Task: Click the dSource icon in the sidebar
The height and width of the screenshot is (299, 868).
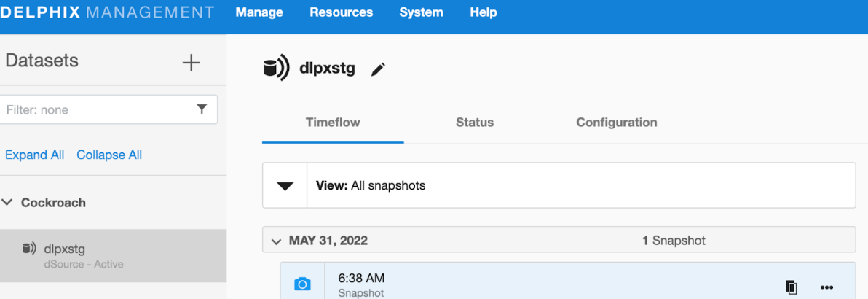Action: [29, 249]
